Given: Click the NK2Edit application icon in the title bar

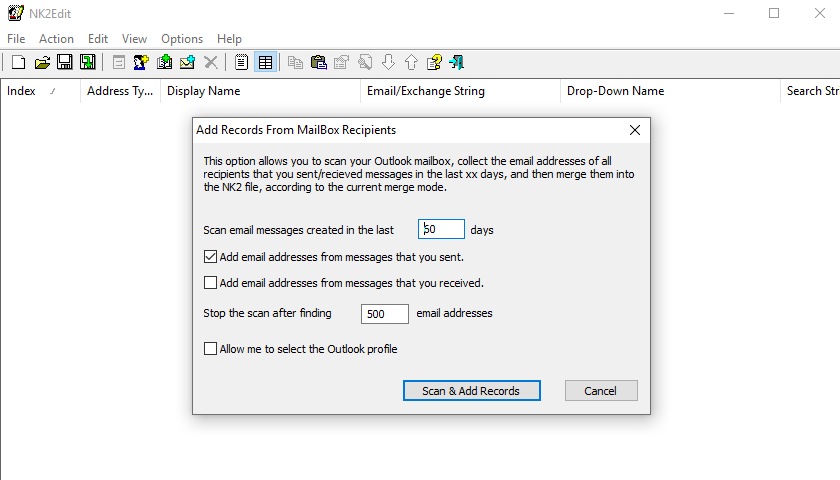Looking at the screenshot, I should point(16,13).
